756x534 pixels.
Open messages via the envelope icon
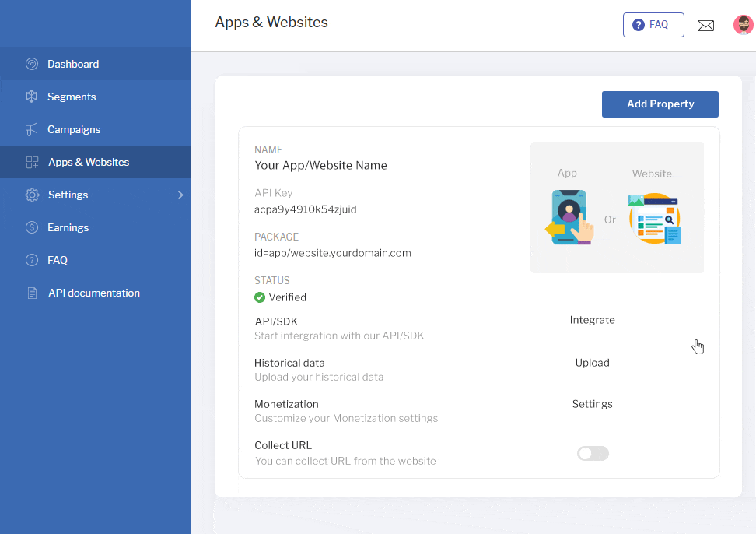point(705,26)
